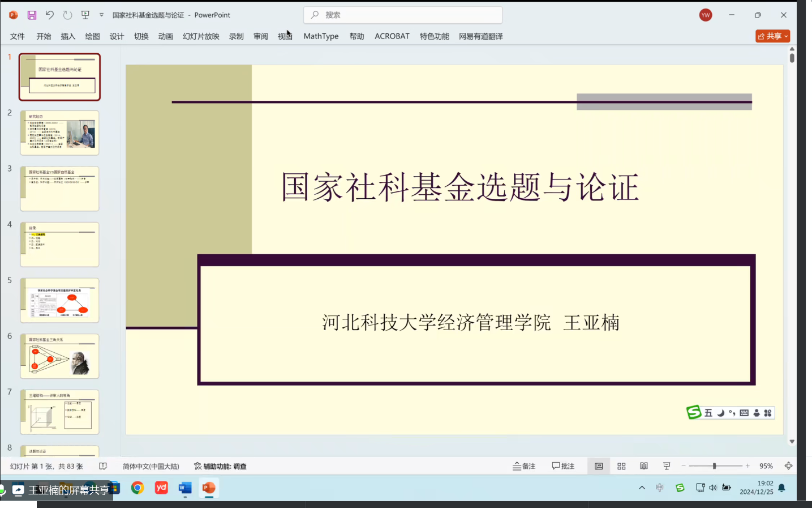Click the 简体中文(中国大陆) language button

point(151,466)
